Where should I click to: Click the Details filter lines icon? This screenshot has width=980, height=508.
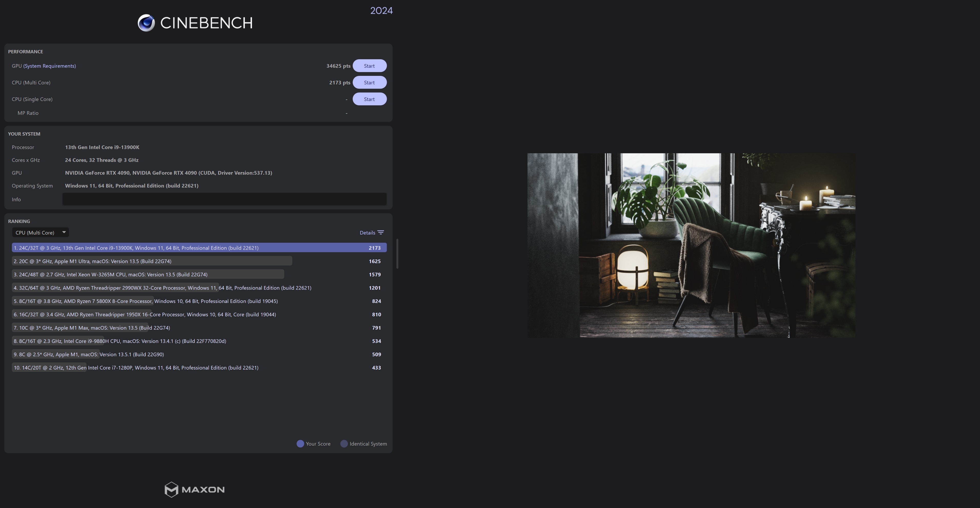pyautogui.click(x=380, y=233)
